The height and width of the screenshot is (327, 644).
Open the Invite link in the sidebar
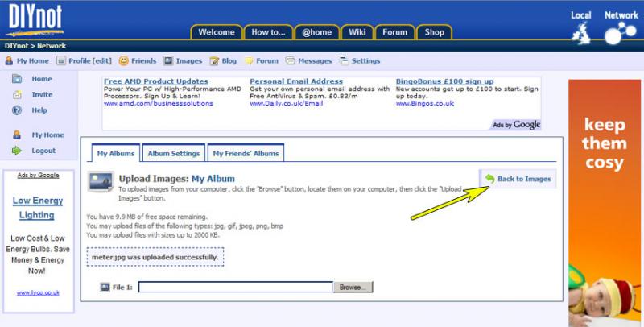42,94
